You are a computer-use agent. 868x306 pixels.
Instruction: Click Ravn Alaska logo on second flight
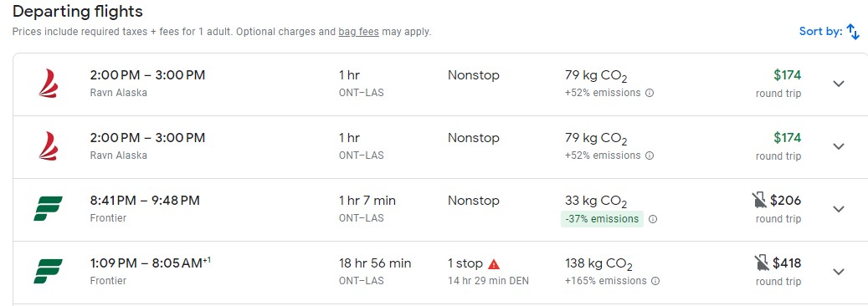[49, 146]
